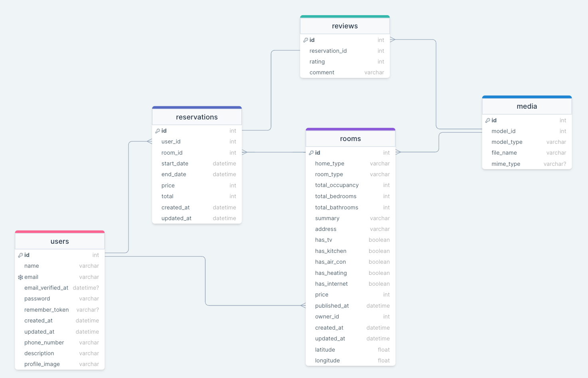Click the key icon beside reservations id
Image resolution: width=588 pixels, height=378 pixels.
pyautogui.click(x=157, y=131)
